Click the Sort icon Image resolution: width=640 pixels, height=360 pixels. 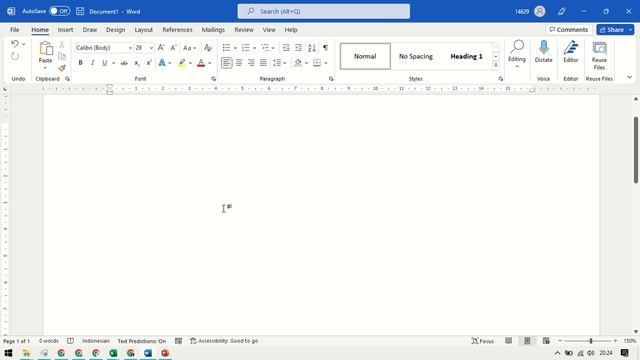[x=312, y=48]
